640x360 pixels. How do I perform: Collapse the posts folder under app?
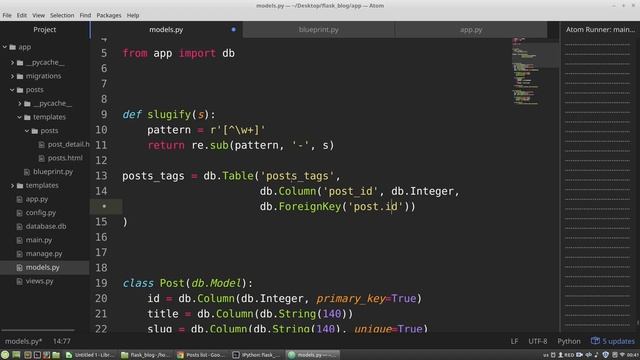click(x=12, y=90)
